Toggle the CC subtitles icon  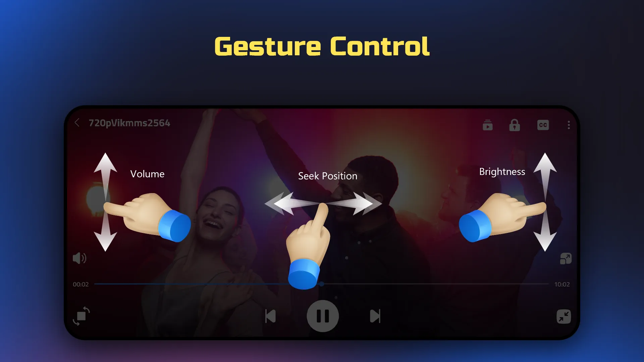click(x=543, y=125)
